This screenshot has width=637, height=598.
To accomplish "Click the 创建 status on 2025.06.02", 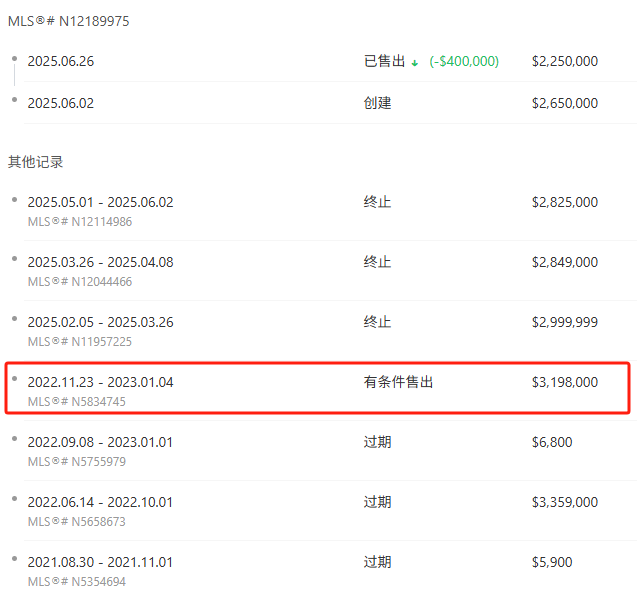I will pyautogui.click(x=377, y=103).
